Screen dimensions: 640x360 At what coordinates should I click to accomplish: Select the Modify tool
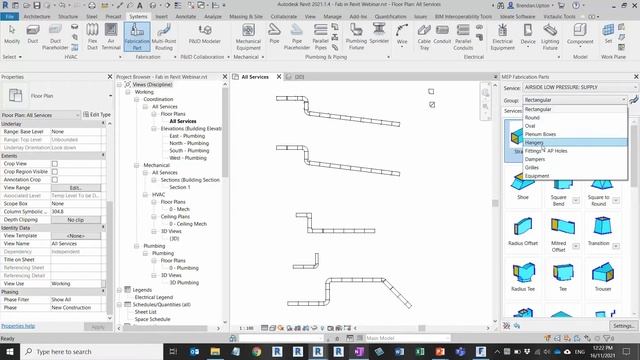pos(12,34)
